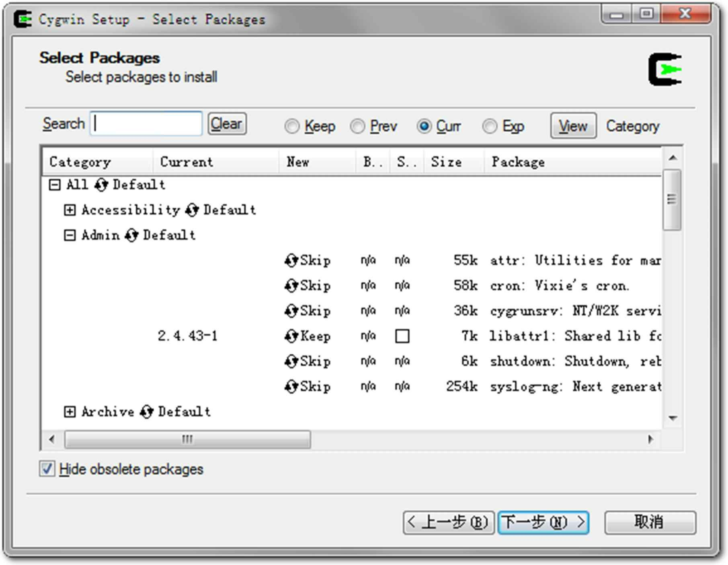The height and width of the screenshot is (565, 728).
Task: Check the source checkbox for libattr1
Action: tap(402, 336)
